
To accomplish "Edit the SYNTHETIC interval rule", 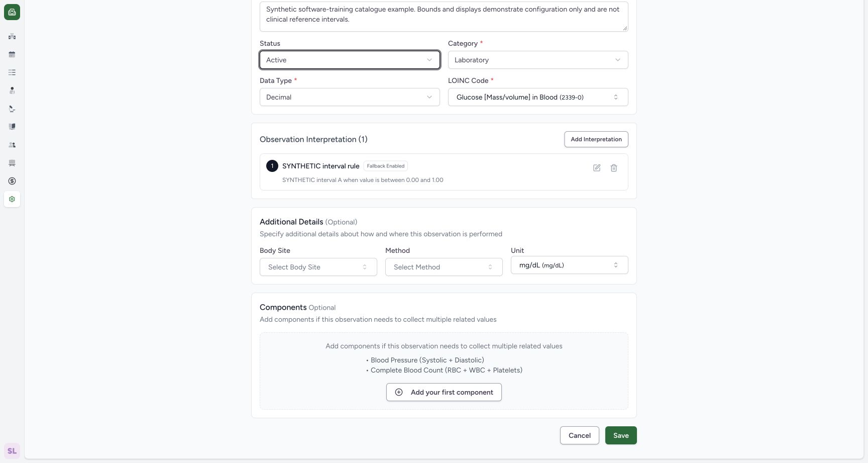I will point(597,168).
